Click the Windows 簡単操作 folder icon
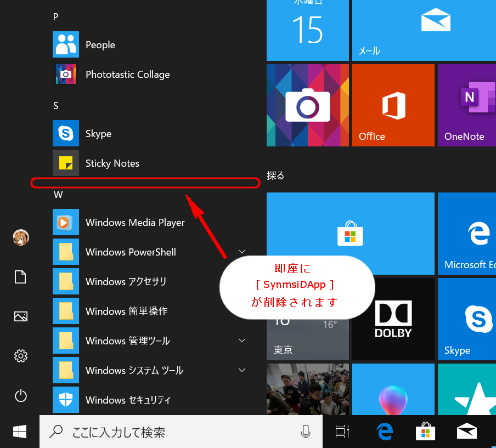The image size is (496, 448). point(66,311)
